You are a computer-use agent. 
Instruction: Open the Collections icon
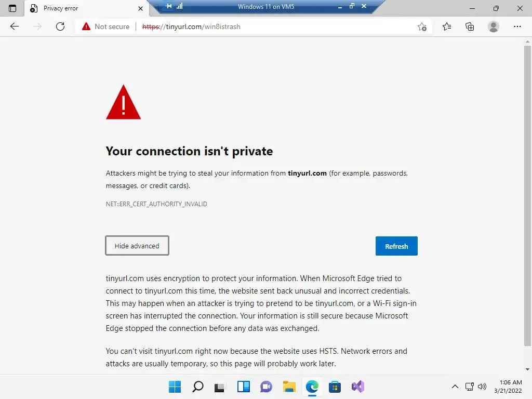470,26
